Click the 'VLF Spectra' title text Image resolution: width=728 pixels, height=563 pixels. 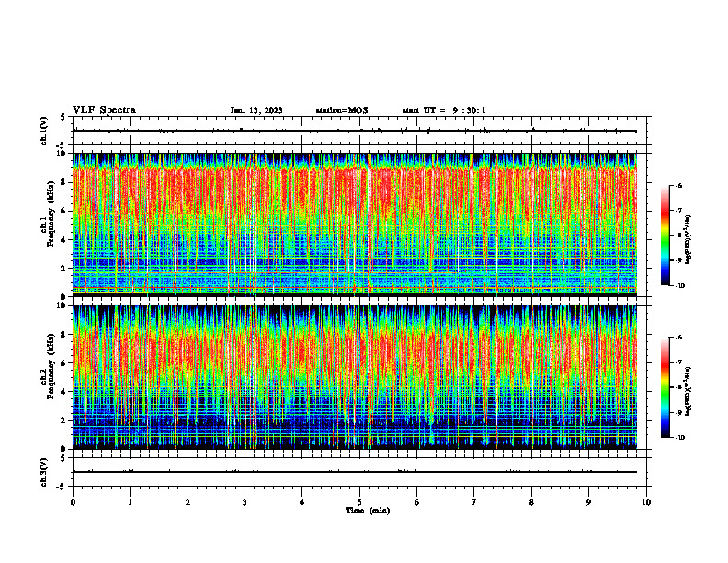point(104,110)
